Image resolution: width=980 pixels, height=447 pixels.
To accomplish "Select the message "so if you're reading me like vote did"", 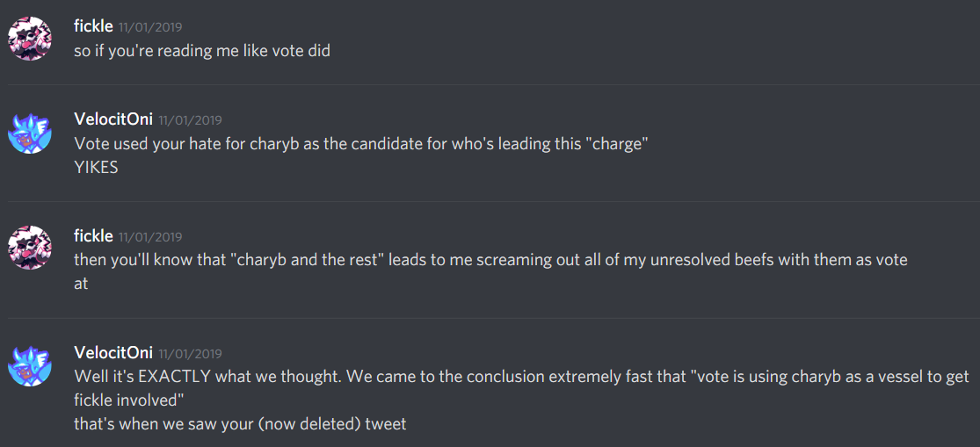I will click(202, 50).
